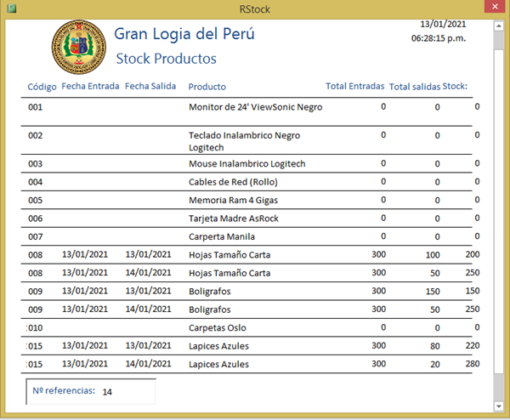Click the scrollbar up arrow
Screen dimensions: 510x420
499,26
